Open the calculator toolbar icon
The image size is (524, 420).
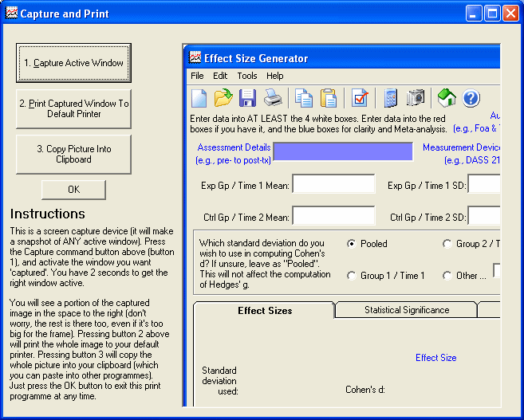point(391,98)
